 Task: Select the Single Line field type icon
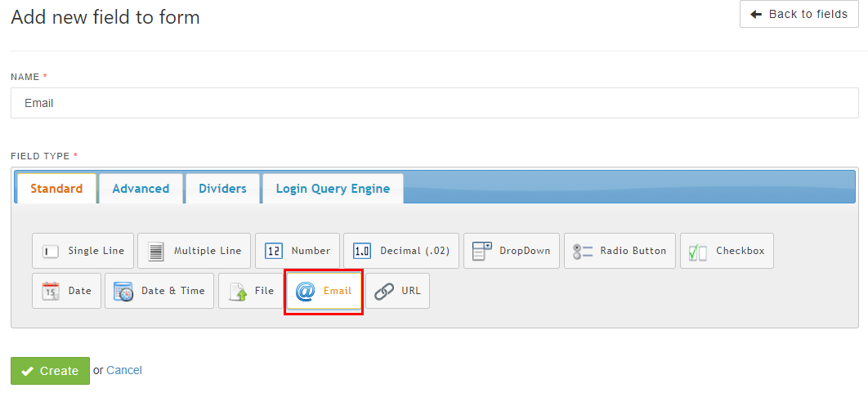pyautogui.click(x=51, y=252)
